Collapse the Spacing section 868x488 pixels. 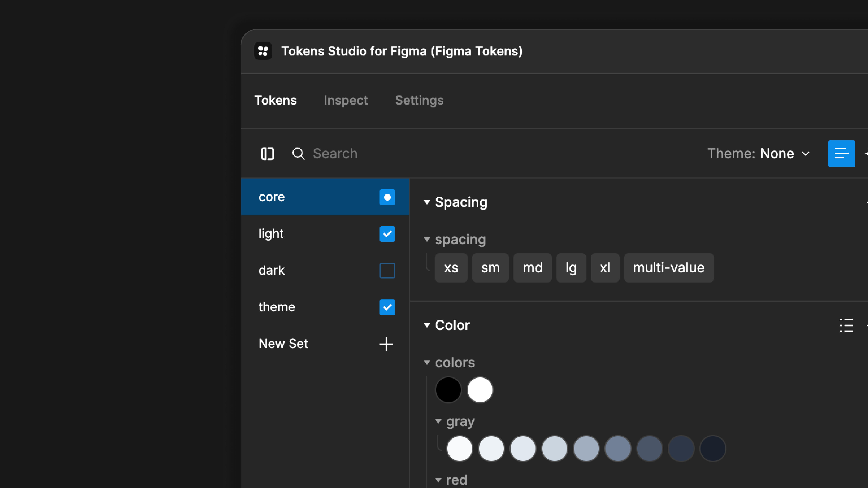(427, 202)
